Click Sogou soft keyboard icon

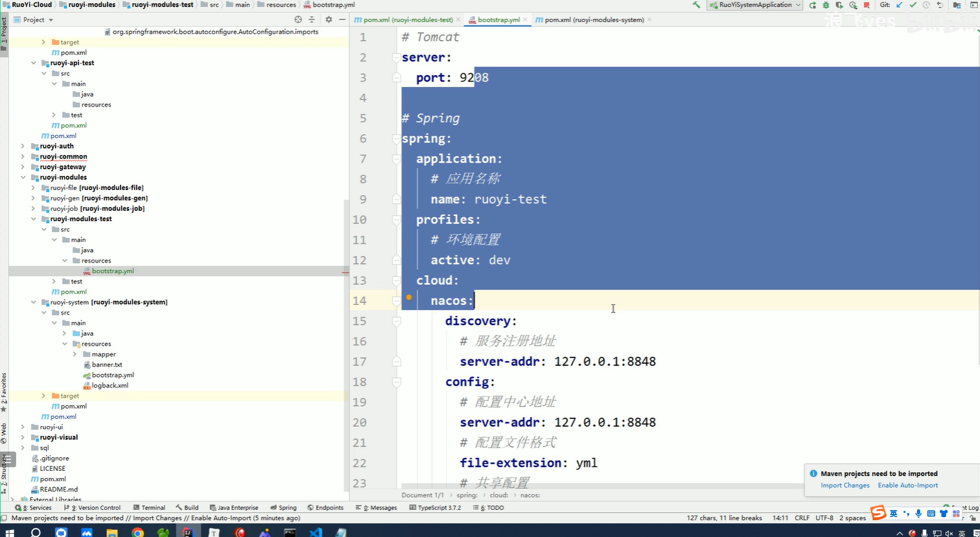pos(931,514)
